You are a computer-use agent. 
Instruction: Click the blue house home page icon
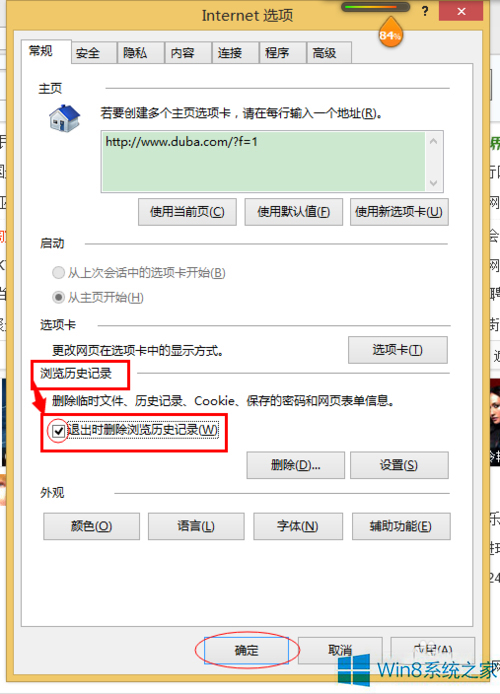[65, 118]
